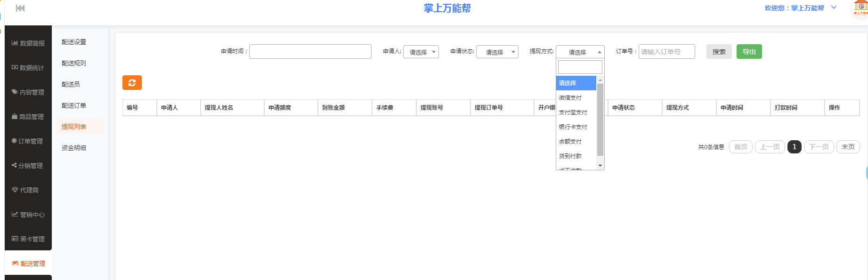
Task: Click the 申请时间 date input field
Action: click(310, 52)
